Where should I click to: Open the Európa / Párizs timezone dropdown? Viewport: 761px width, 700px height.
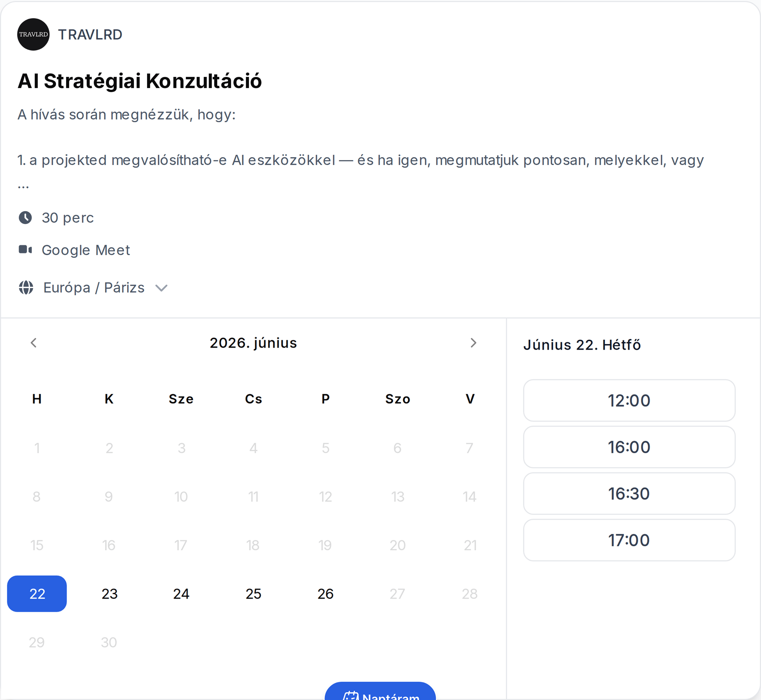tap(93, 287)
